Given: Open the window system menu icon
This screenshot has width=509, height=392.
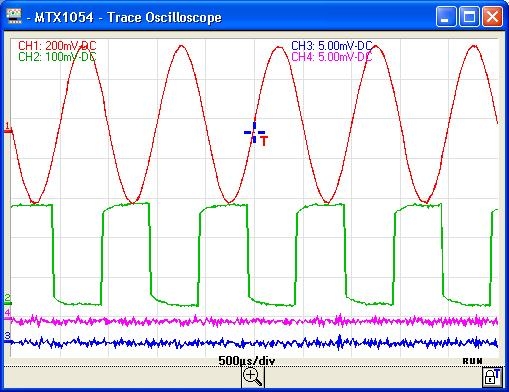Looking at the screenshot, I should coord(14,16).
